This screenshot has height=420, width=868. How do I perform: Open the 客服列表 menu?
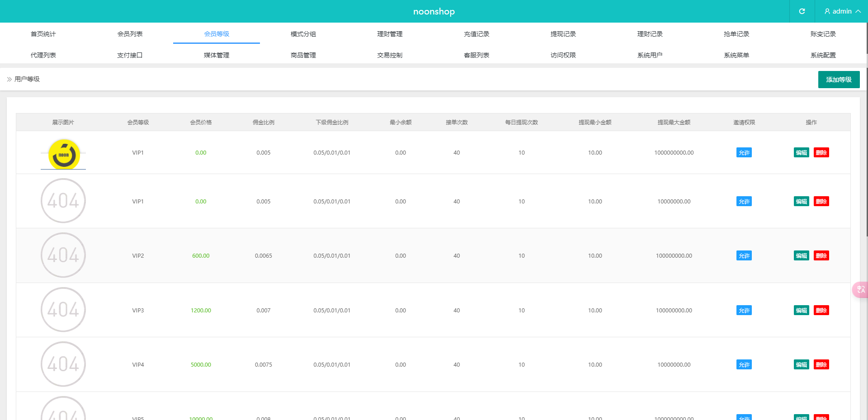pos(476,55)
